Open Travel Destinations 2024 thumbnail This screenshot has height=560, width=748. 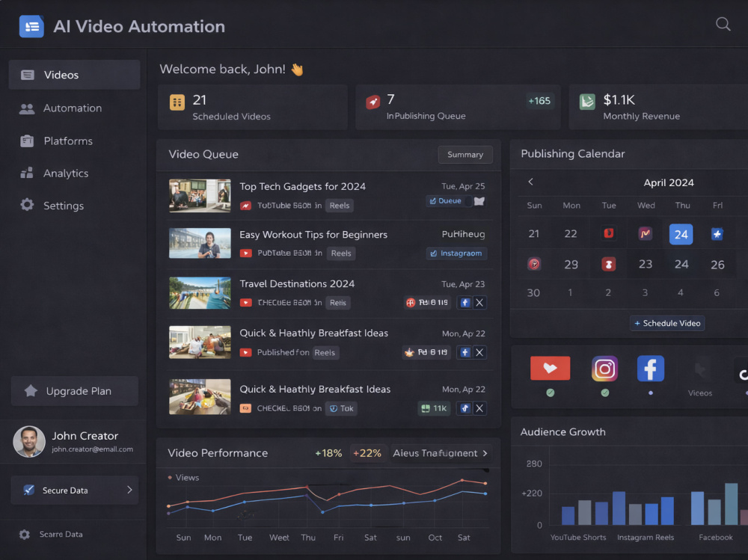pyautogui.click(x=200, y=293)
